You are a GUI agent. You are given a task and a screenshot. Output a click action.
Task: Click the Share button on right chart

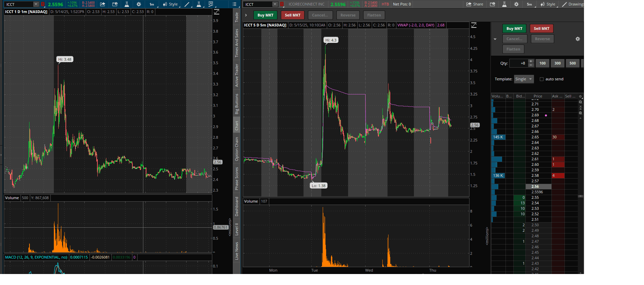(x=475, y=4)
